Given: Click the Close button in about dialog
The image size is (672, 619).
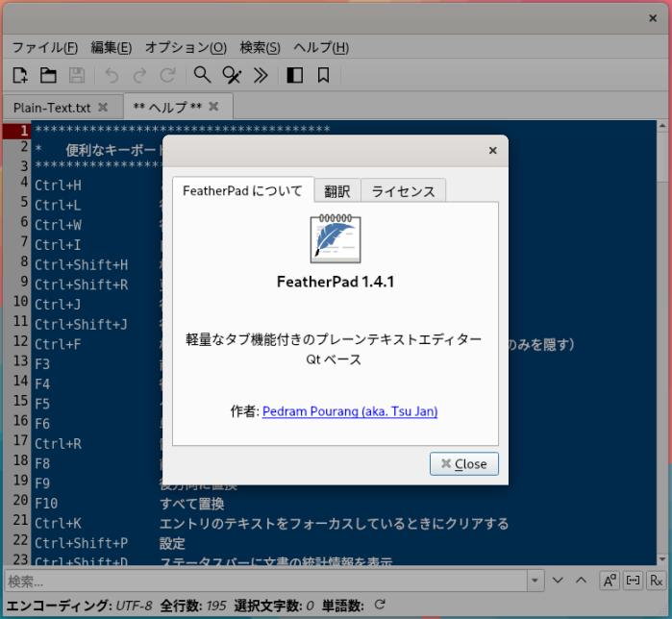Looking at the screenshot, I should [464, 464].
